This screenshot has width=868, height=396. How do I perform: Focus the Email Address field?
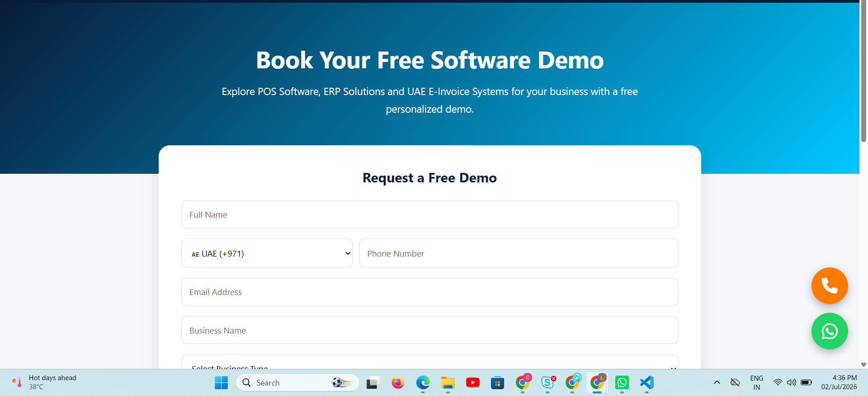point(430,292)
